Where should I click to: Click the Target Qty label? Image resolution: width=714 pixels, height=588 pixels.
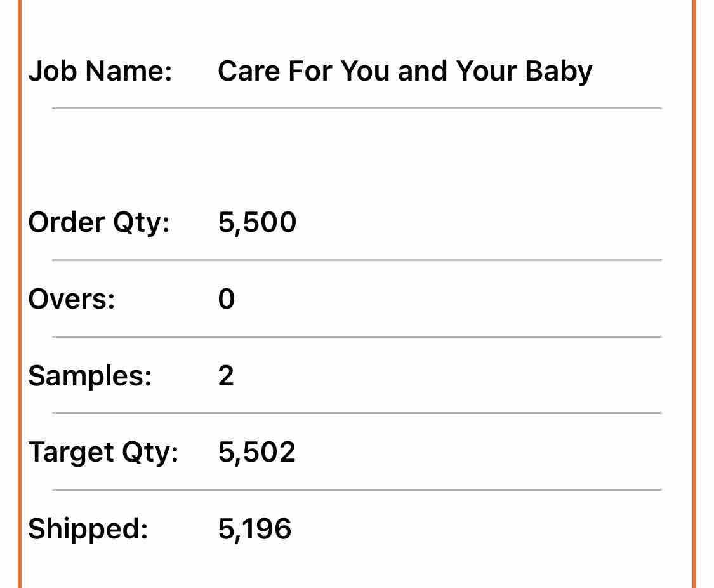point(103,453)
